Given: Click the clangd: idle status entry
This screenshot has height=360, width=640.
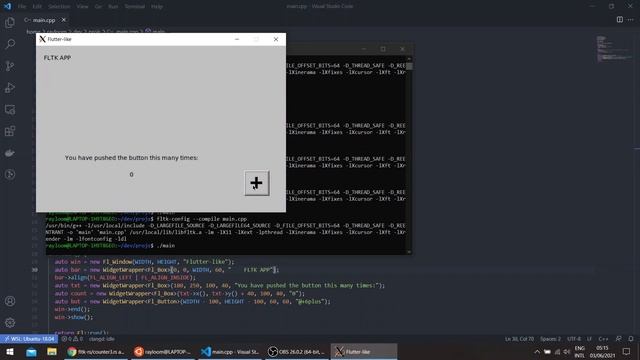Looking at the screenshot, I should click(102, 339).
